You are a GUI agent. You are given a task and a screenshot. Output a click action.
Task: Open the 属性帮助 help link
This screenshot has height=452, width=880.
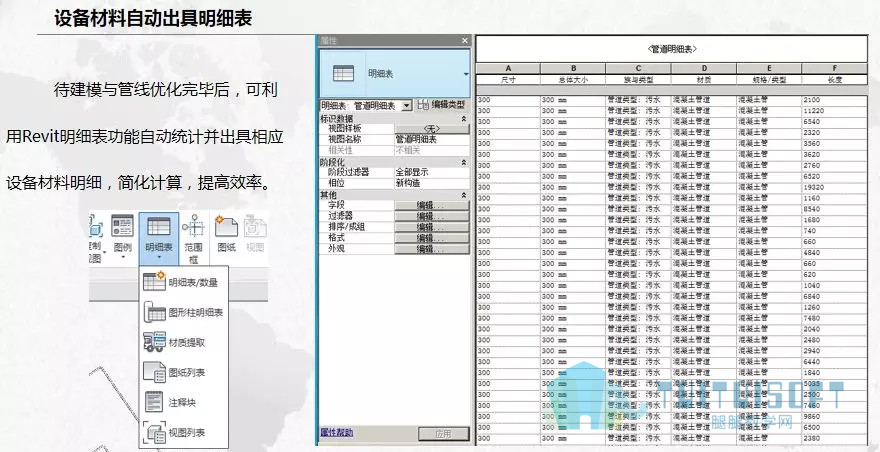[x=337, y=432]
